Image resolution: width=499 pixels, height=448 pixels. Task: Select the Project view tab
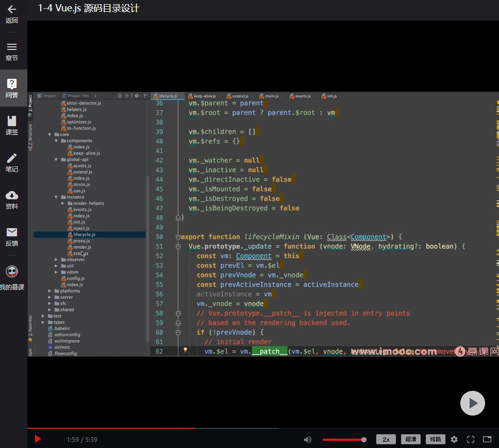pyautogui.click(x=47, y=96)
